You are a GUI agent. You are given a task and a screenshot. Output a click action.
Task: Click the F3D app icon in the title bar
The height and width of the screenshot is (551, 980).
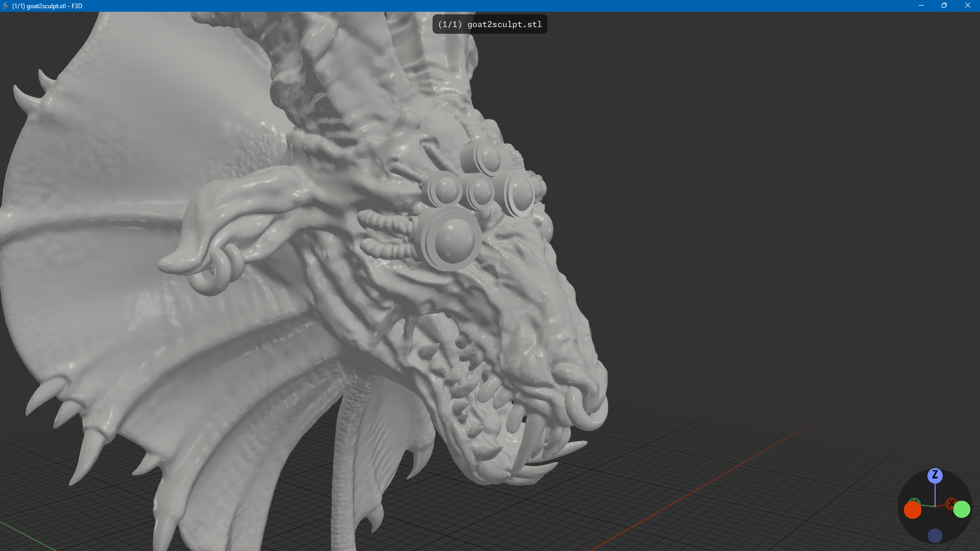pyautogui.click(x=6, y=6)
